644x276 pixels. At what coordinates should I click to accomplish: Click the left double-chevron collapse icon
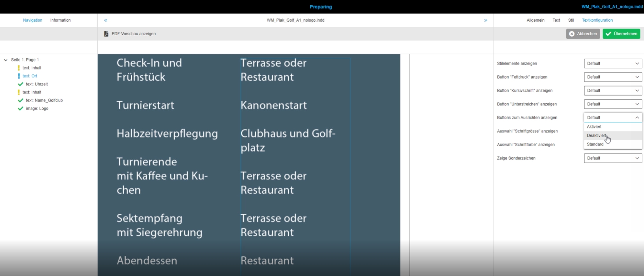coord(105,20)
